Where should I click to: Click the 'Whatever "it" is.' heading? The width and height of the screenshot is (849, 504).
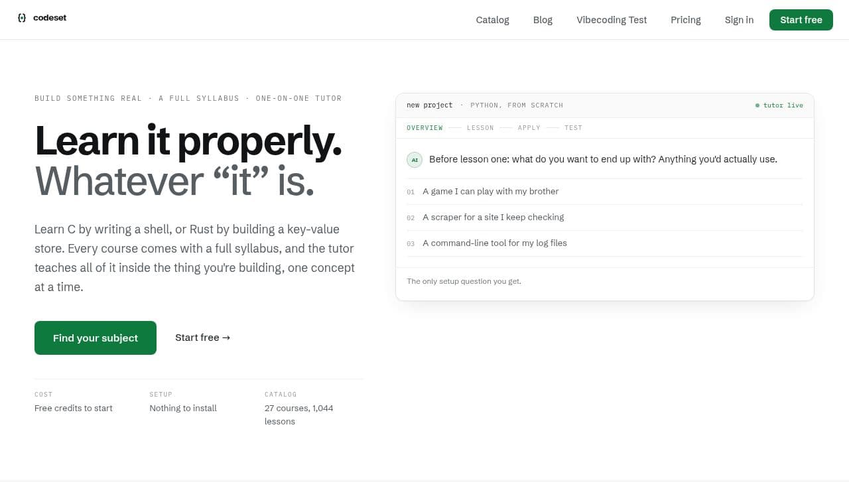pyautogui.click(x=174, y=181)
